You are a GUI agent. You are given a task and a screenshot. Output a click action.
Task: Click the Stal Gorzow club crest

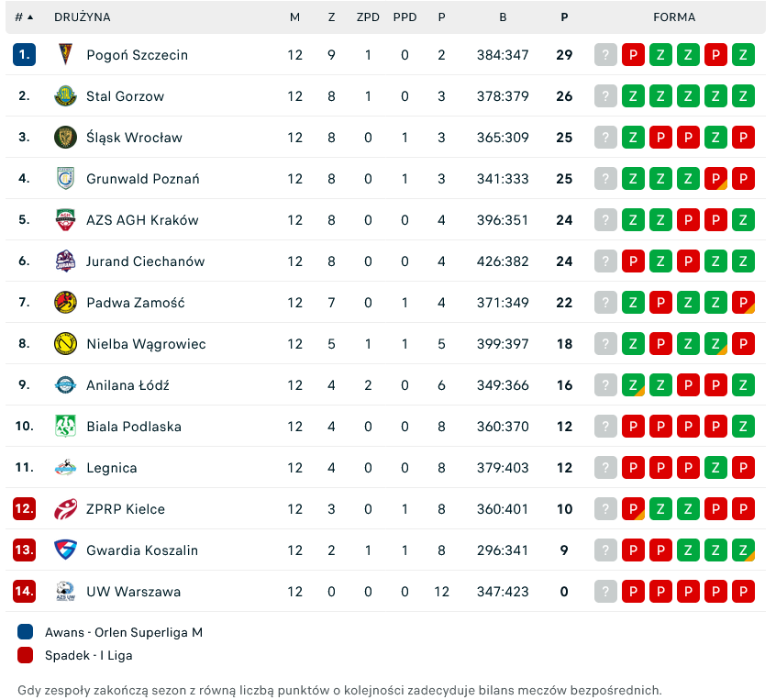[65, 96]
